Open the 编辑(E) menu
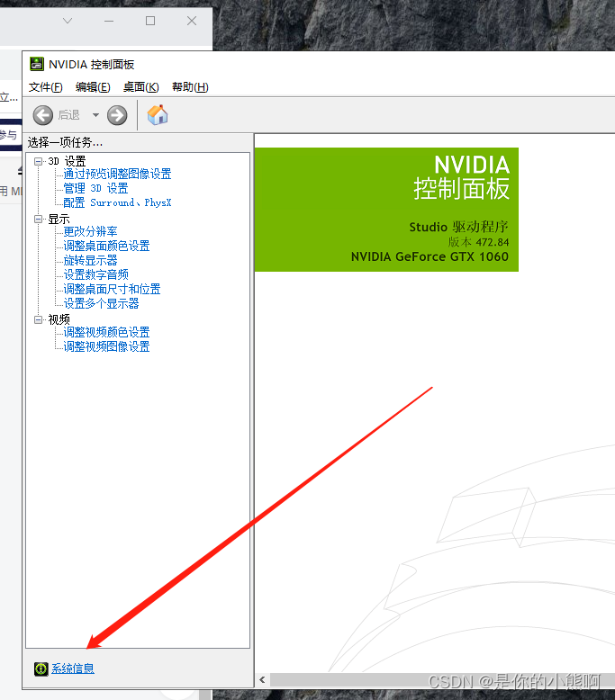 tap(93, 87)
